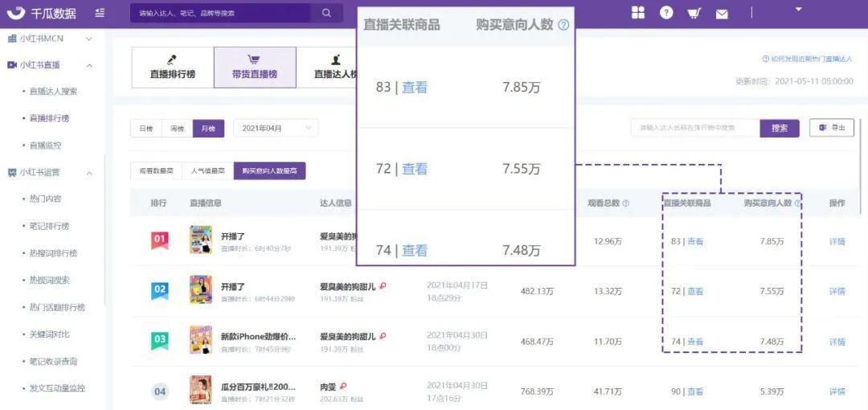Select the 日榜 daily ranking option
The width and height of the screenshot is (868, 410).
pyautogui.click(x=145, y=129)
